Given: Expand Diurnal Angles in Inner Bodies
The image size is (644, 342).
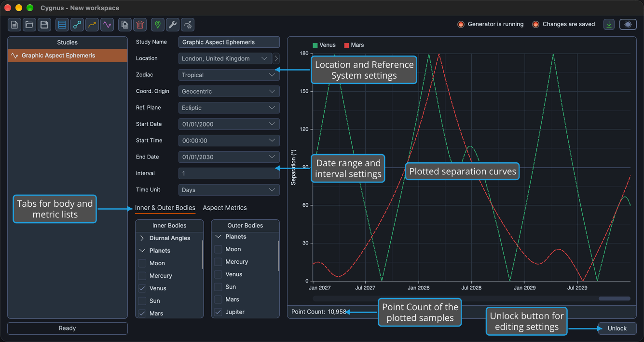Looking at the screenshot, I should 142,238.
